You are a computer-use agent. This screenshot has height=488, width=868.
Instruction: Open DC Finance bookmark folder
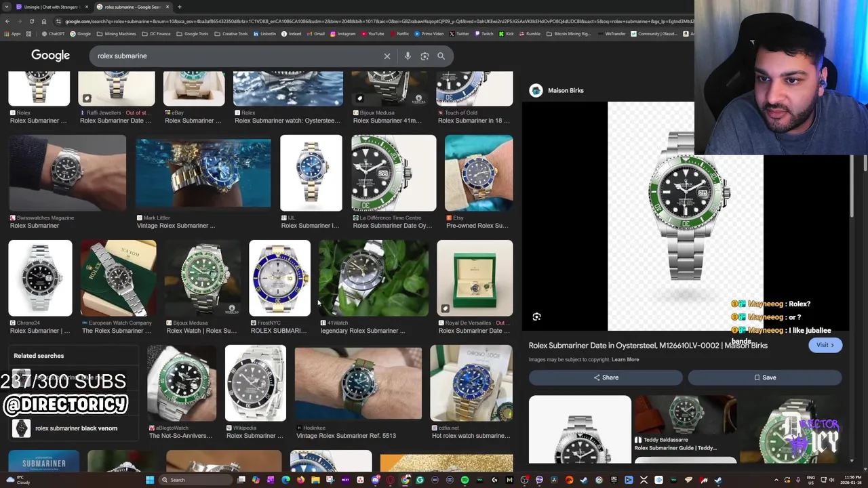[157, 34]
